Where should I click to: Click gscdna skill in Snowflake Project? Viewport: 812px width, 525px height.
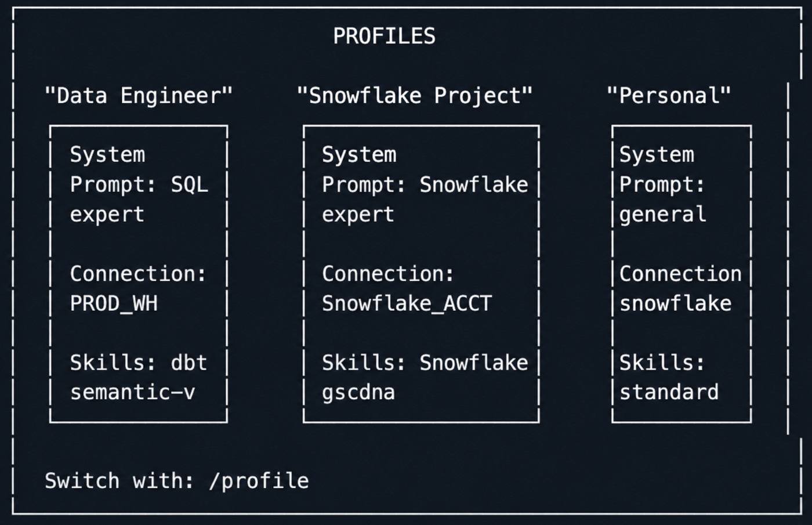tap(358, 393)
